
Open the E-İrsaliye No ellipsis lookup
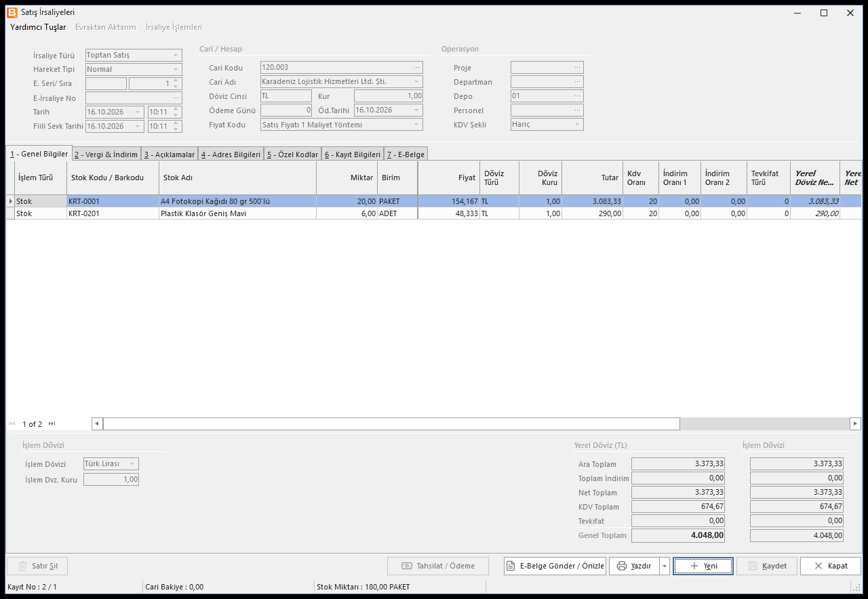pos(176,98)
